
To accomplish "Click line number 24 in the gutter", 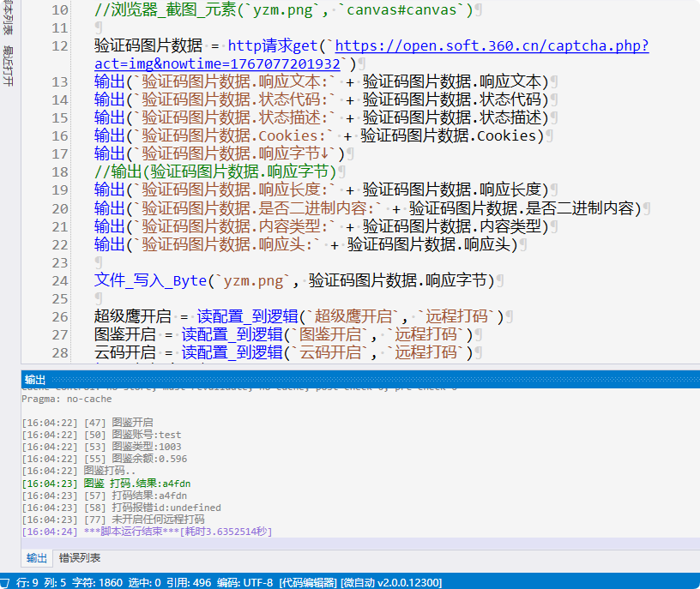I will pos(59,280).
